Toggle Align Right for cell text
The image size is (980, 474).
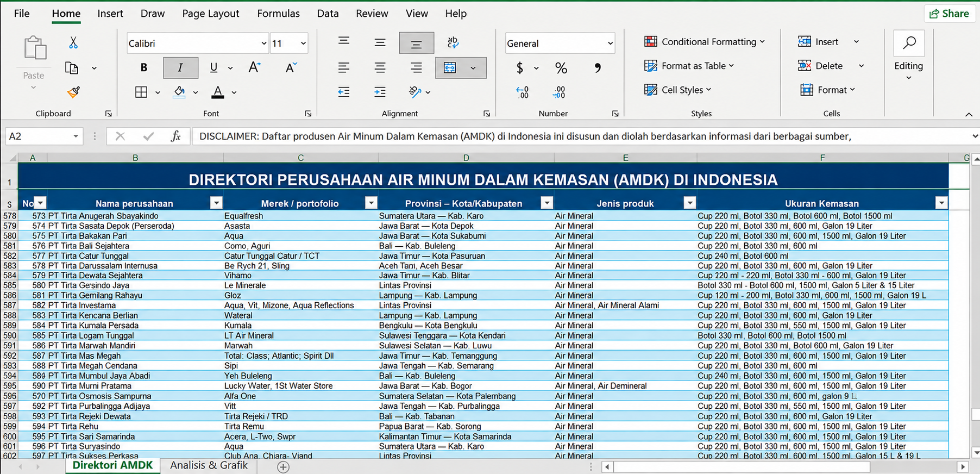coord(416,68)
